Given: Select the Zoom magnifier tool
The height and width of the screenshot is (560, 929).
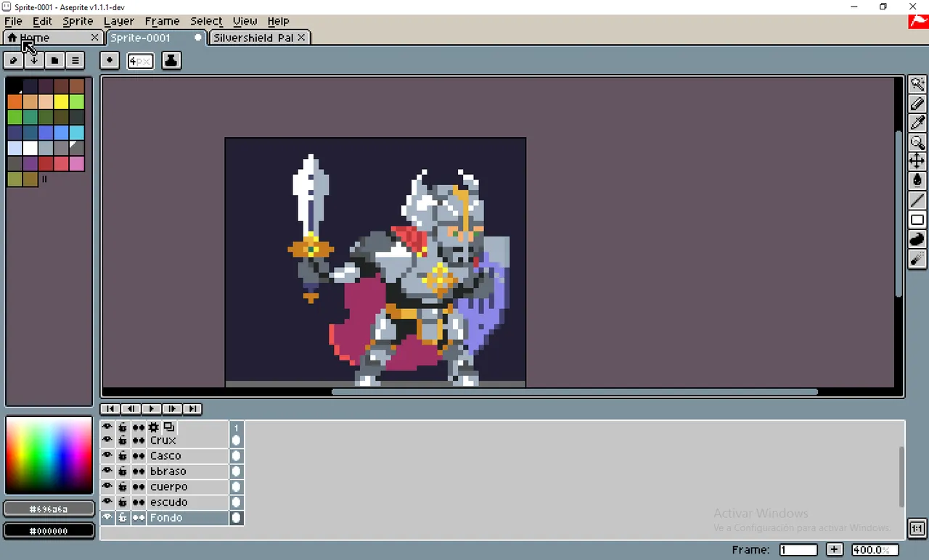Looking at the screenshot, I should click(x=917, y=143).
